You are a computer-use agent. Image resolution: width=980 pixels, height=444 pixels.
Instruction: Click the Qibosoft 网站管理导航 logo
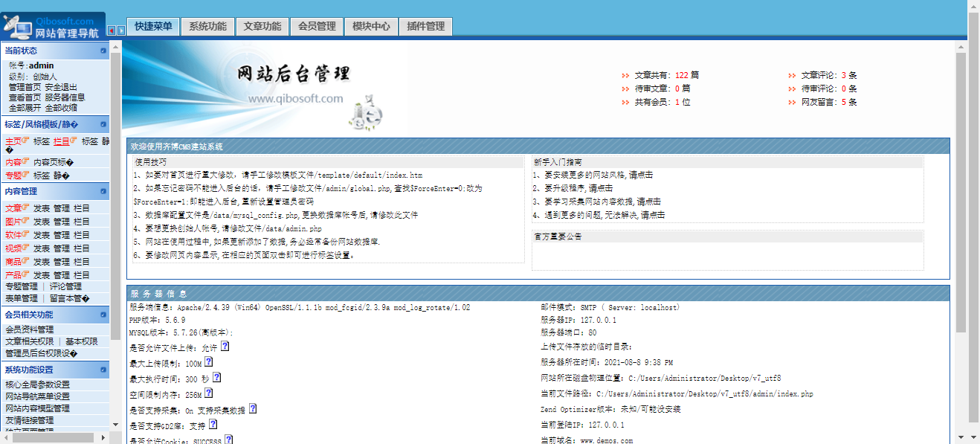click(x=52, y=27)
